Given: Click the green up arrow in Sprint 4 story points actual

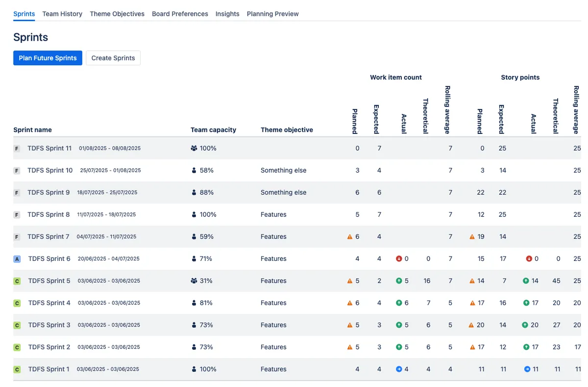Looking at the screenshot, I should click(526, 303).
